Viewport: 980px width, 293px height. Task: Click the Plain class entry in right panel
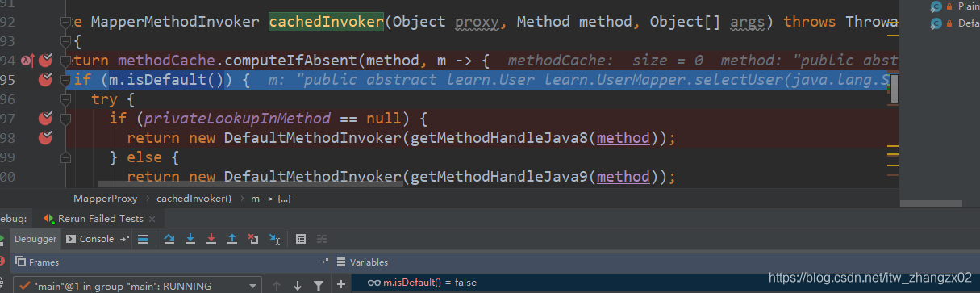tap(955, 6)
